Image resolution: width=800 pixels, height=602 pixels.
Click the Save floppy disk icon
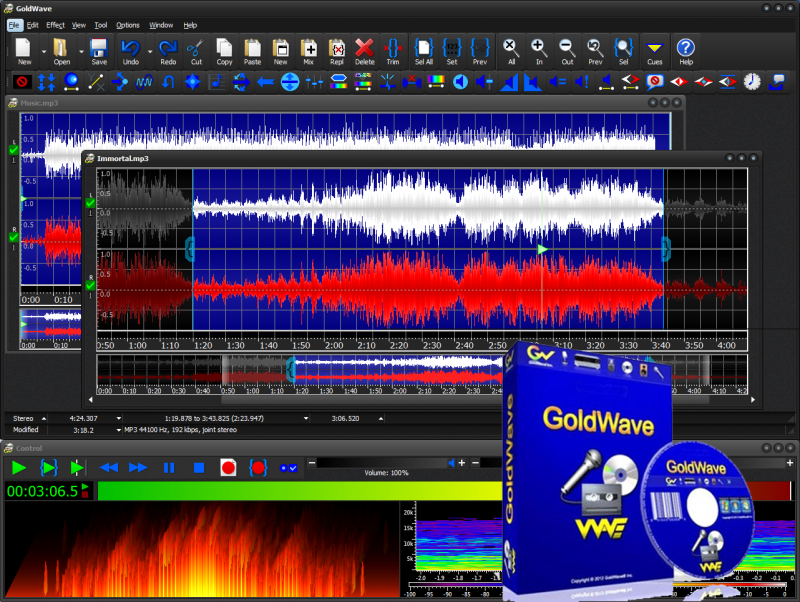99,49
